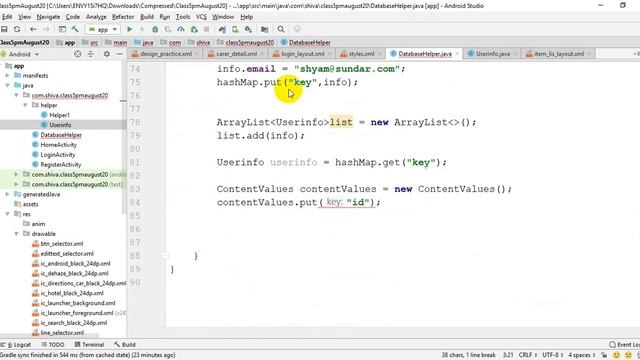Open the Build tool window button

click(x=124, y=344)
